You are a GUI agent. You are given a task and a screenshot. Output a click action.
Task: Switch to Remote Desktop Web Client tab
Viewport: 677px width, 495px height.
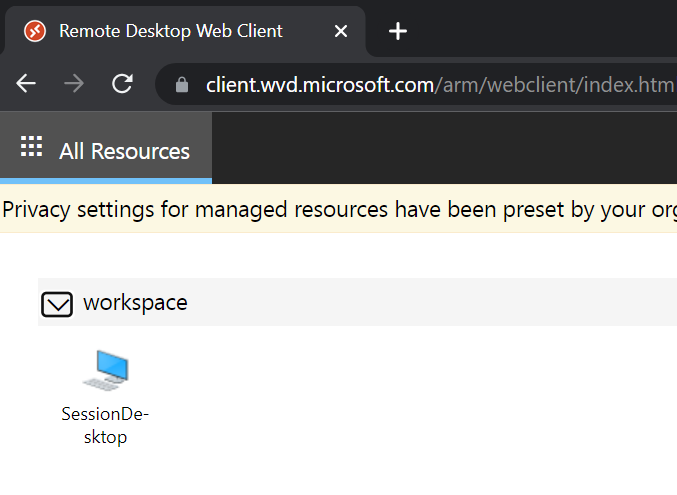tap(170, 31)
